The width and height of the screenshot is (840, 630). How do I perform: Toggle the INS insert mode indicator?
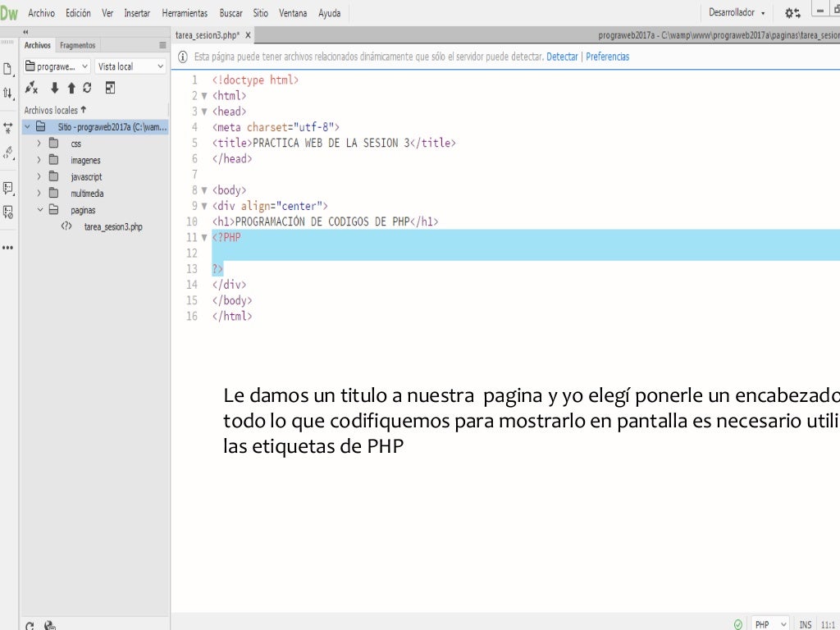[x=805, y=624]
